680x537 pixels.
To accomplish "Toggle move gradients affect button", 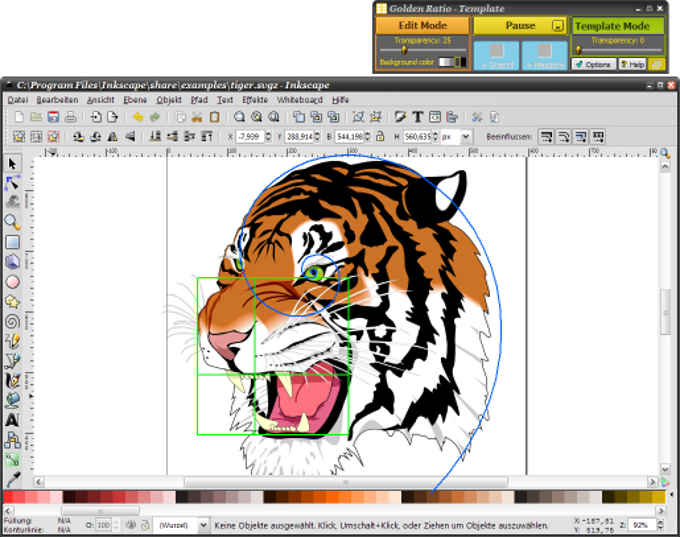I will [581, 137].
